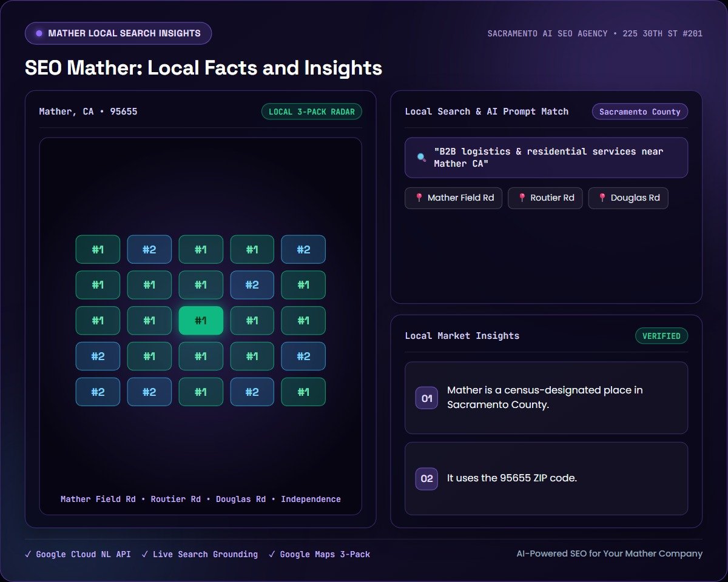The image size is (728, 582).
Task: Click the Verified badge
Action: tap(661, 336)
